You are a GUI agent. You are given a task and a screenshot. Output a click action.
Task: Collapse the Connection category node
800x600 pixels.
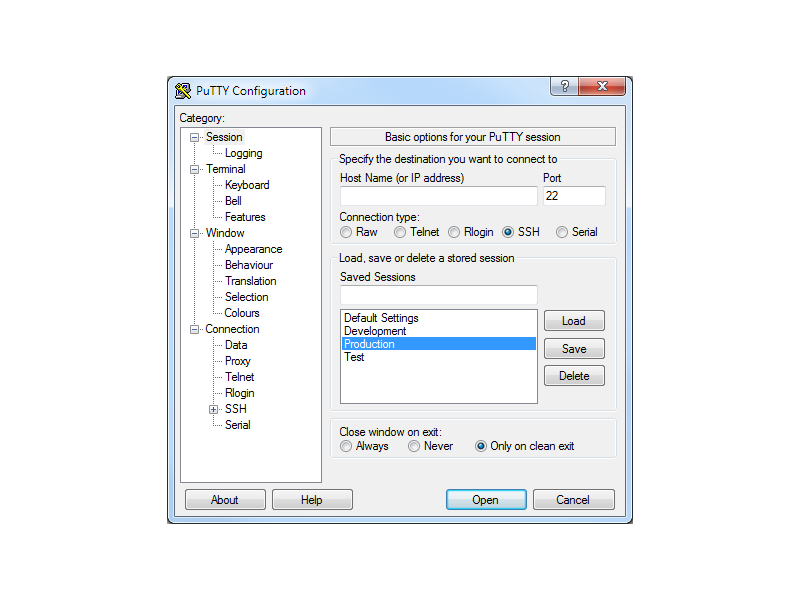[x=195, y=329]
